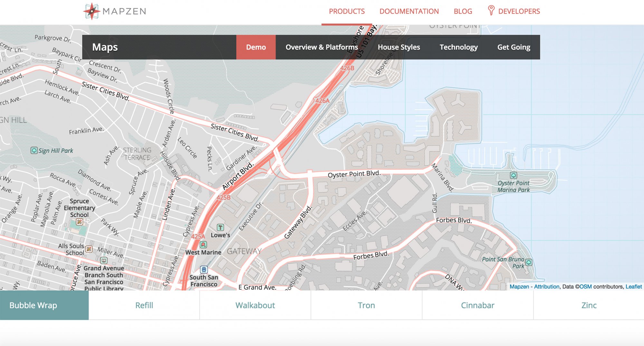This screenshot has height=346, width=644.
Task: Switch to the Refill map style
Action: [144, 305]
